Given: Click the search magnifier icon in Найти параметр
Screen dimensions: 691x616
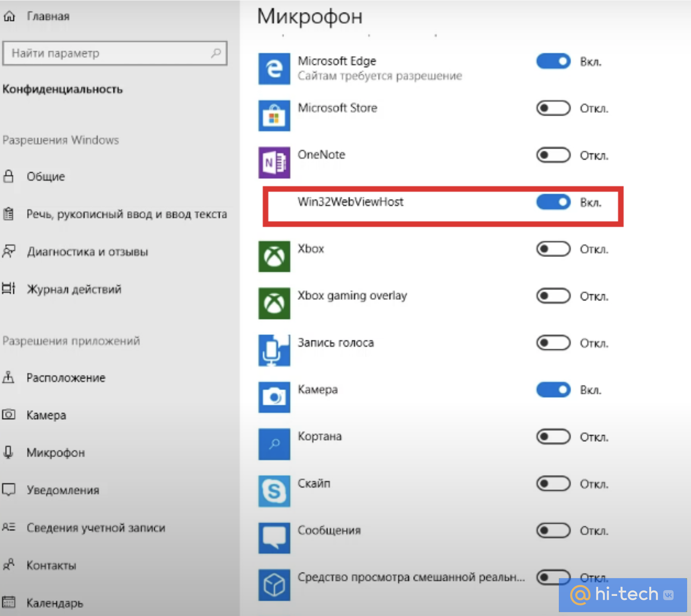Looking at the screenshot, I should click(x=216, y=53).
